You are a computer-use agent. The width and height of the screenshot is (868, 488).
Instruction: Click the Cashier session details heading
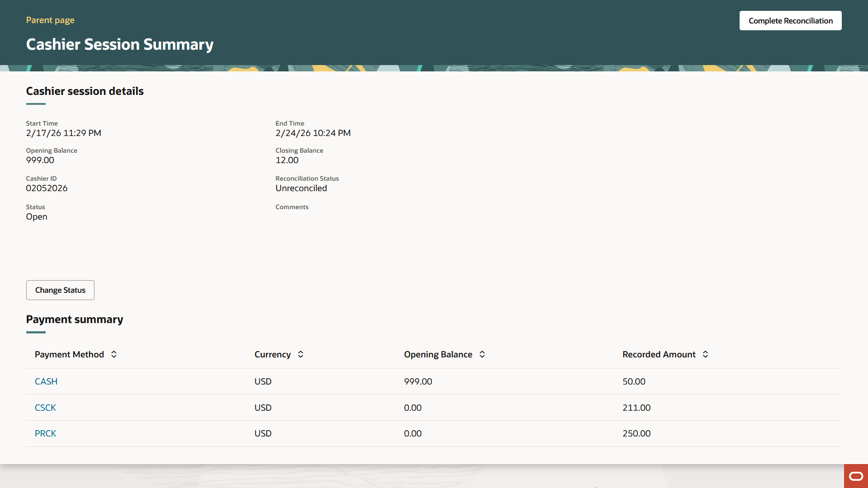click(85, 91)
